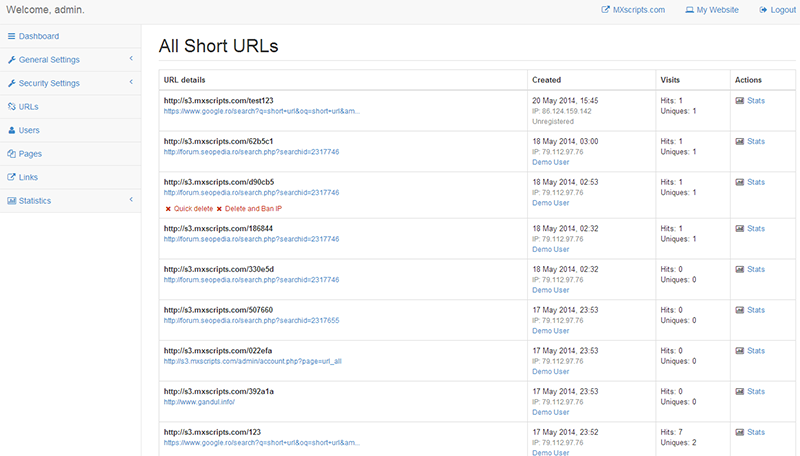This screenshot has width=800, height=456.
Task: Click the URL details column header
Action: pyautogui.click(x=185, y=80)
